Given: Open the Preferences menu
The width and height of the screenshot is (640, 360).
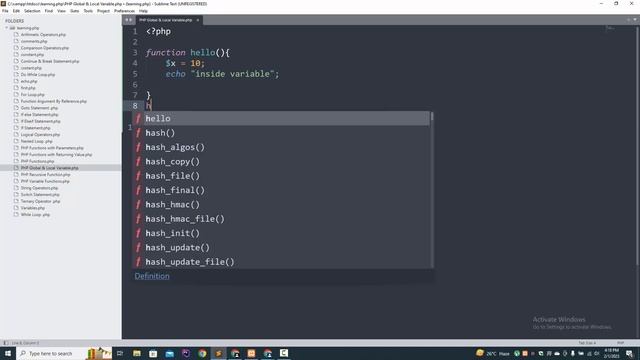Looking at the screenshot, I should (124, 11).
